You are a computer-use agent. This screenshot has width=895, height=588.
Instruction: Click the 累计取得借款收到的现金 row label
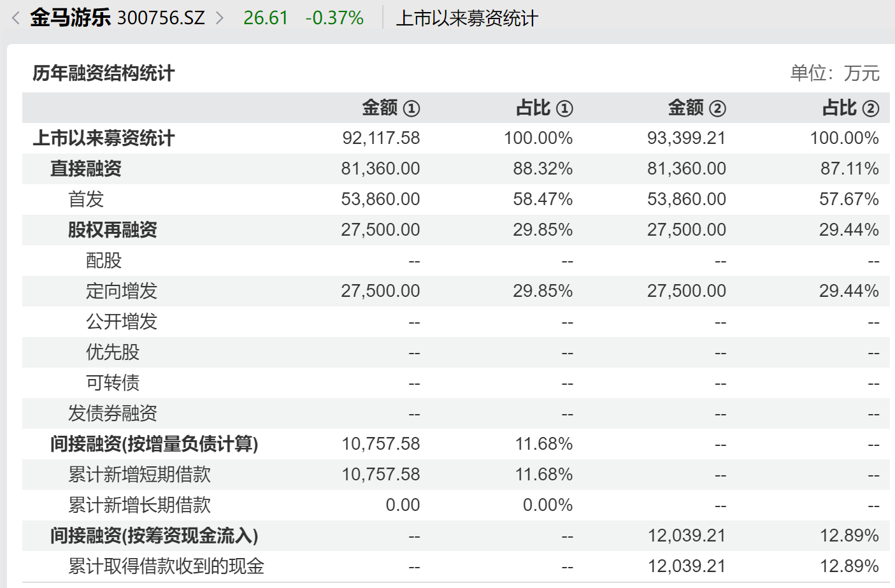(166, 566)
